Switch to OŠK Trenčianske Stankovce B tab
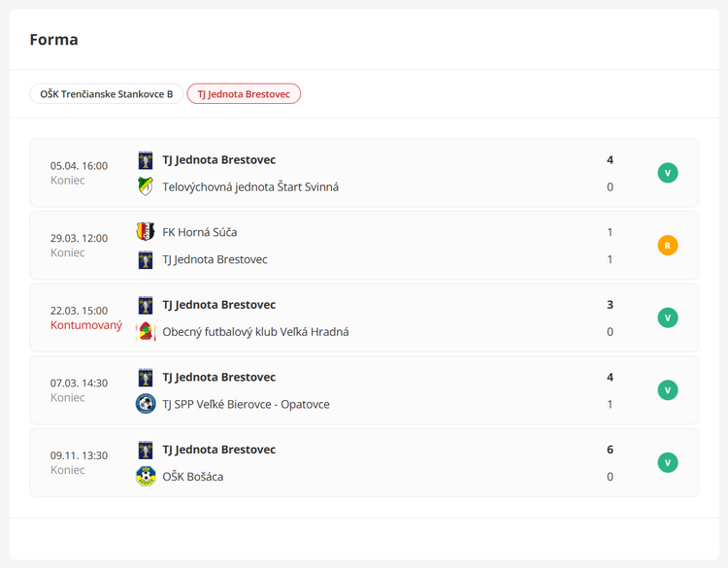 click(107, 94)
